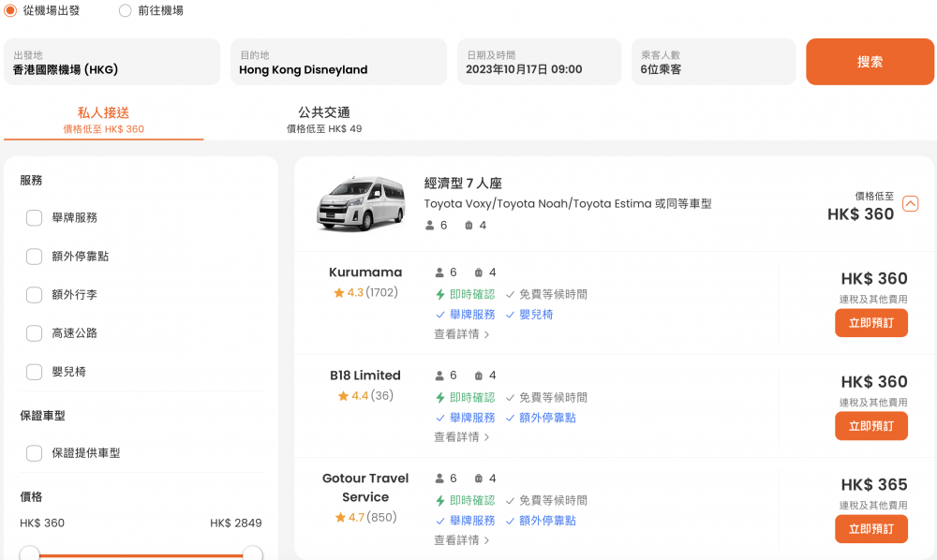Click the luggage icon in the 經濟型 7 人座 header
This screenshot has width=937, height=560.
pos(469,226)
